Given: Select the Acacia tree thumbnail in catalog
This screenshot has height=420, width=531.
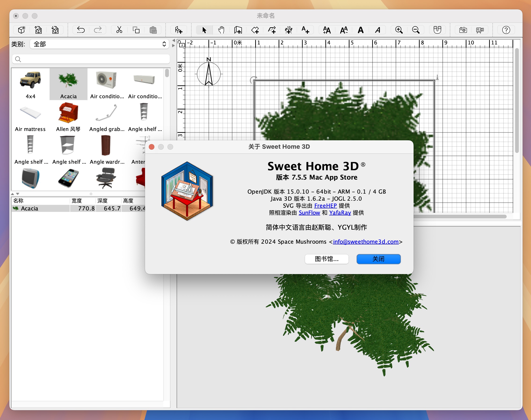Looking at the screenshot, I should 68,84.
